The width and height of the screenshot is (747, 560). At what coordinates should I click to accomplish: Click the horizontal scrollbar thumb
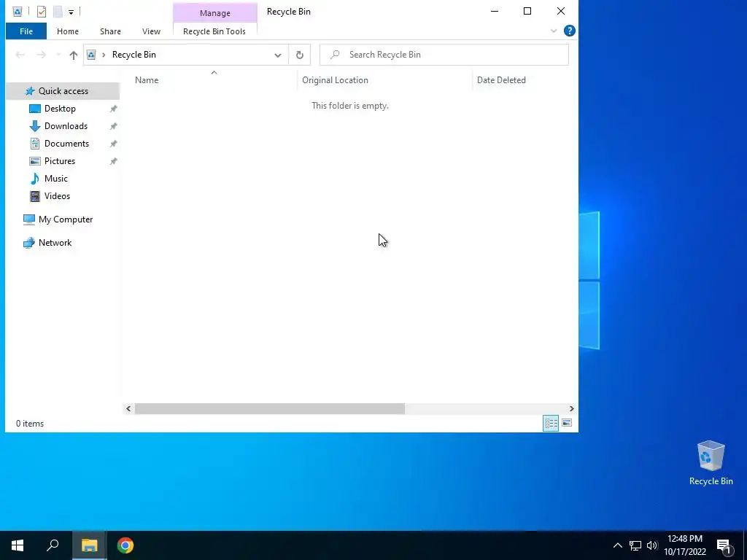point(270,408)
